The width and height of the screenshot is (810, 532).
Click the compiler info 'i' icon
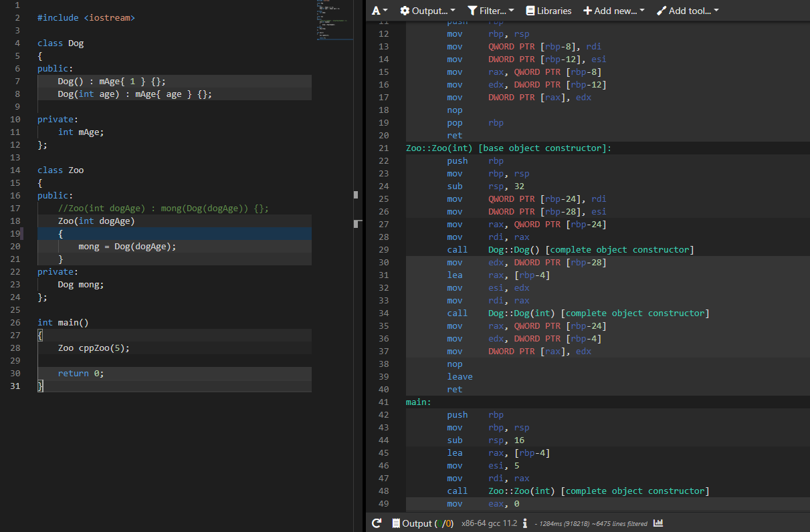[x=525, y=523]
